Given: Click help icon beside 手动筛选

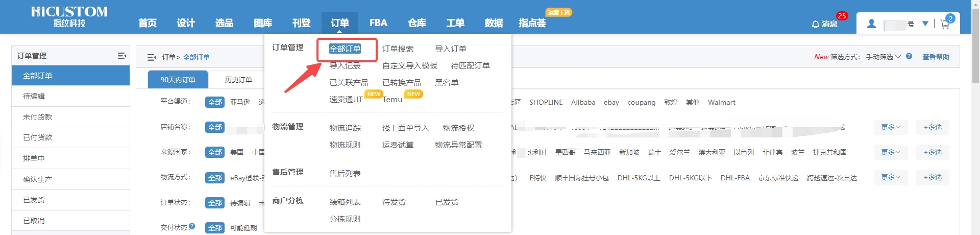Looking at the screenshot, I should [x=909, y=56].
